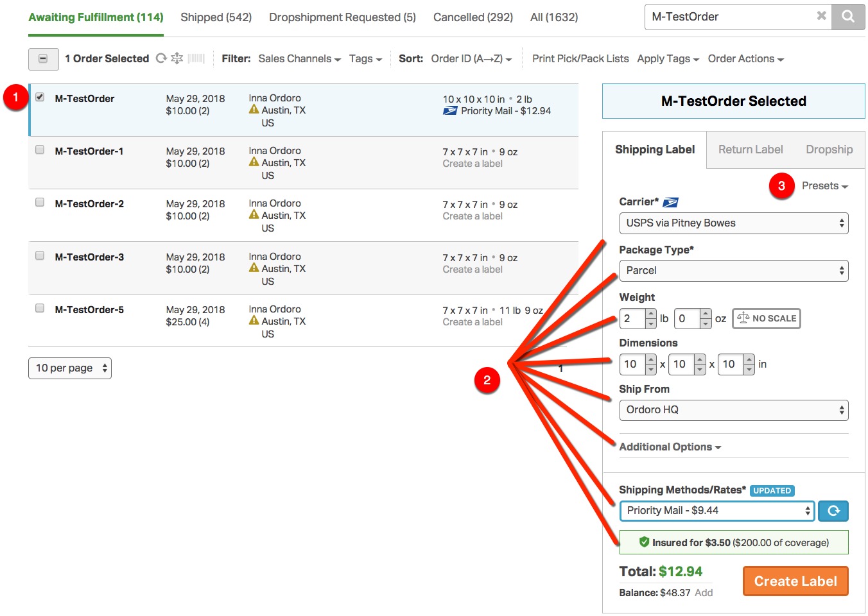Tick the M-TestOrder-3 checkbox
This screenshot has width=868, height=616.
click(x=40, y=255)
